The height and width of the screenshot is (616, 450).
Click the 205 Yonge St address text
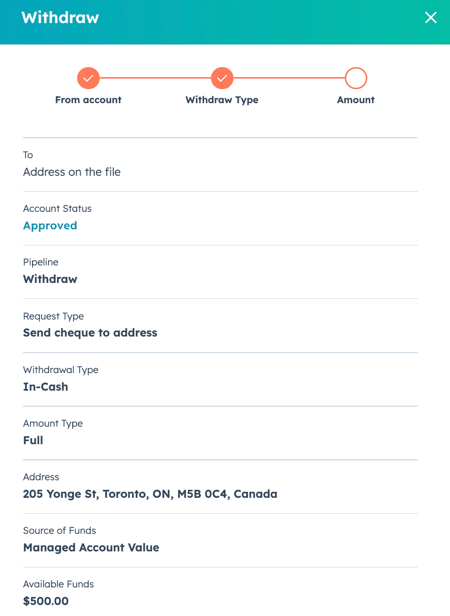[x=150, y=494]
